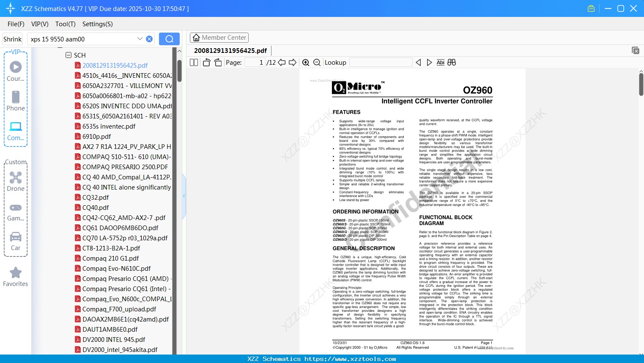Toggle whole-word match Abi icon
Image resolution: width=644 pixels, height=363 pixels.
click(441, 63)
